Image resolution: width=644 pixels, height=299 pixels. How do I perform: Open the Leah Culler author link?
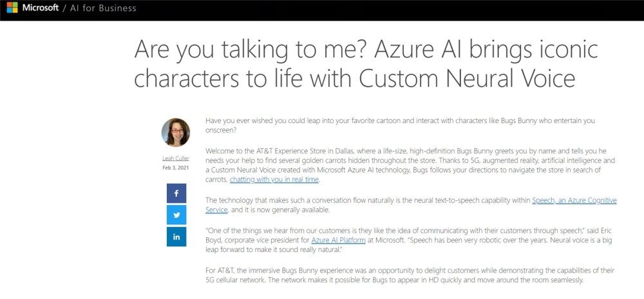[x=176, y=158]
